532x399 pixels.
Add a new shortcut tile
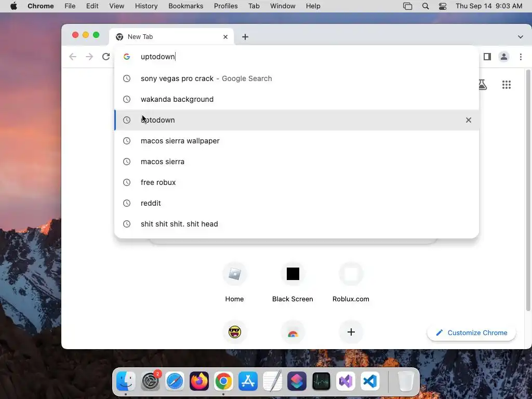pos(351,332)
